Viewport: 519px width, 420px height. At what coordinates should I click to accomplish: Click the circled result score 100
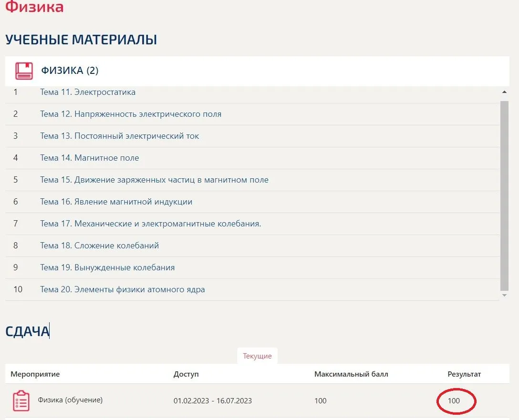point(454,400)
